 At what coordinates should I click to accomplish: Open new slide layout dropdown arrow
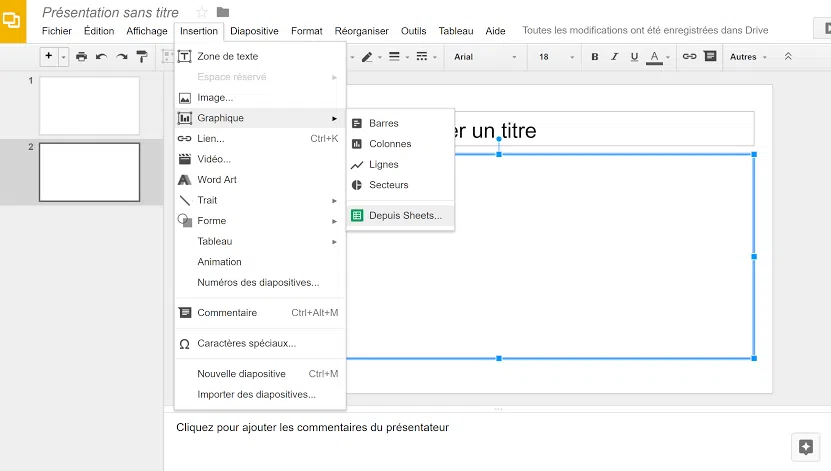click(64, 57)
